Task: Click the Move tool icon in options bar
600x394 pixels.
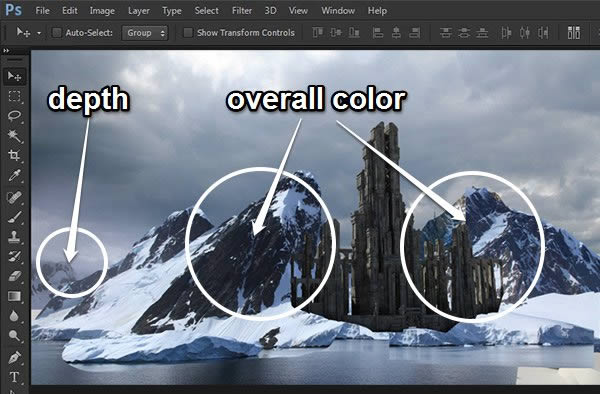Action: pos(23,33)
